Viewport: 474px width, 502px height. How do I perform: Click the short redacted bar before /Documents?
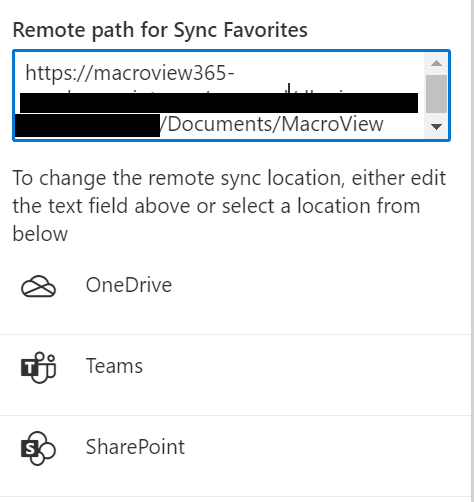coord(87,125)
